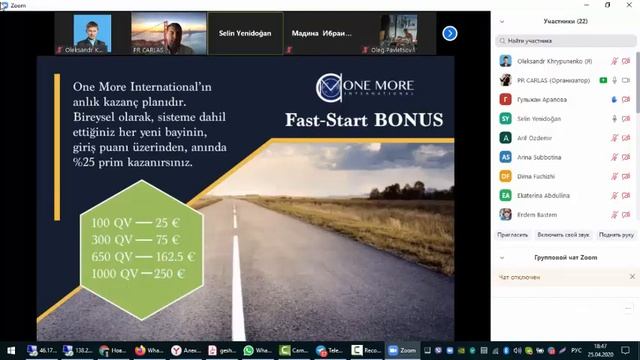
Task: Switch to the Telegram taskbar item
Action: pos(329,350)
